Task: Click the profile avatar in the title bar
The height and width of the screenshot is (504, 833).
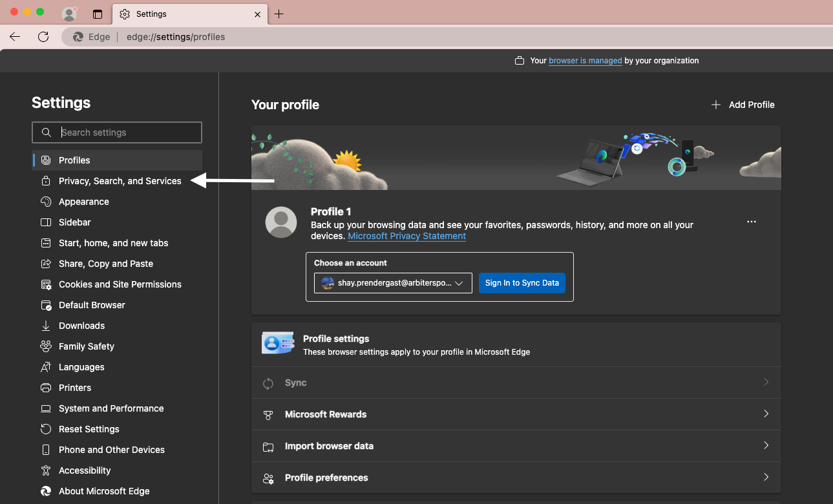Action: (x=69, y=14)
